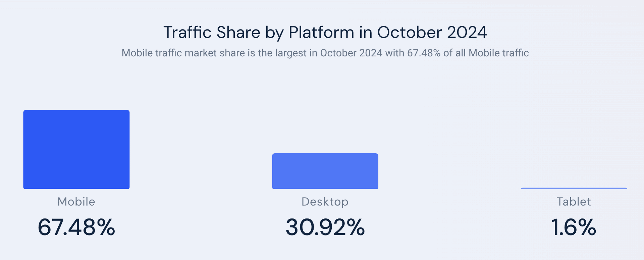644x260 pixels.
Task: Click the thin Tablet bar line
Action: click(574, 188)
